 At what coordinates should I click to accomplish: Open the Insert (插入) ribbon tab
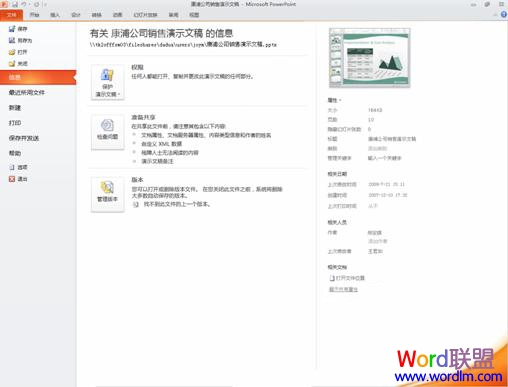pyautogui.click(x=55, y=15)
